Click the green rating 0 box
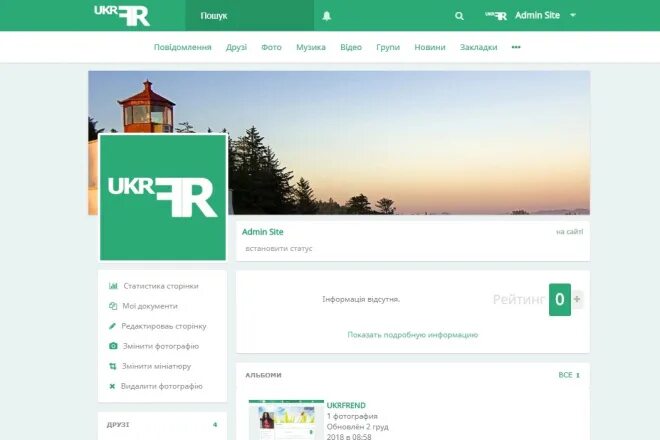Screen dimensions: 660x440 (560, 299)
